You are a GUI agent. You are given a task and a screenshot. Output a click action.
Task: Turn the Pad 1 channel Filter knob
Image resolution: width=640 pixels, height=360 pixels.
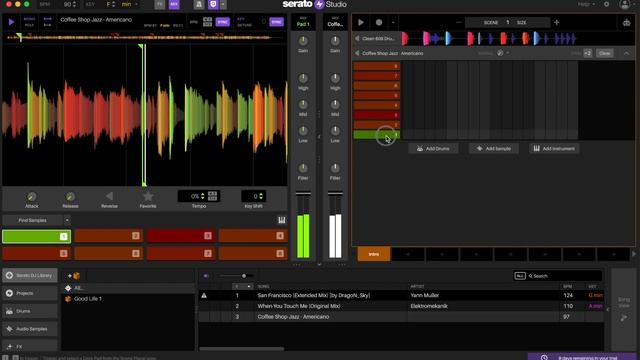click(303, 168)
